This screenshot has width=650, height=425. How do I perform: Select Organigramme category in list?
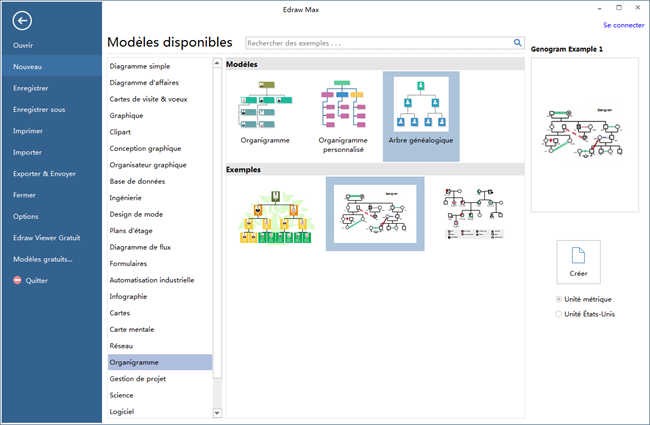tap(160, 362)
